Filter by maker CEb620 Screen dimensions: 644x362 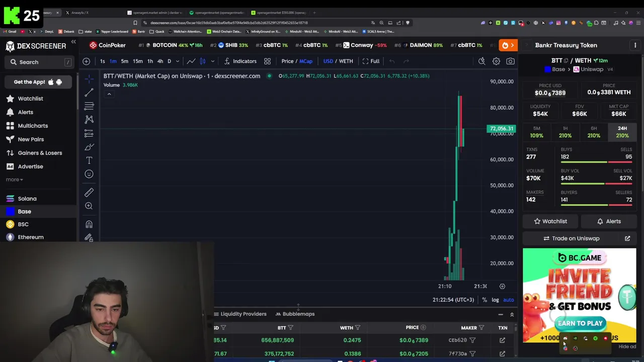[x=472, y=340]
